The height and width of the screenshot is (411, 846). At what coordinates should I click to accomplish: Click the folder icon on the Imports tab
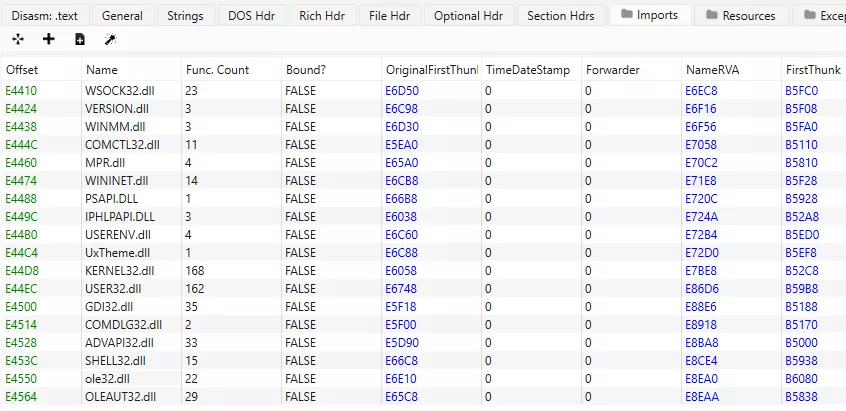(626, 15)
